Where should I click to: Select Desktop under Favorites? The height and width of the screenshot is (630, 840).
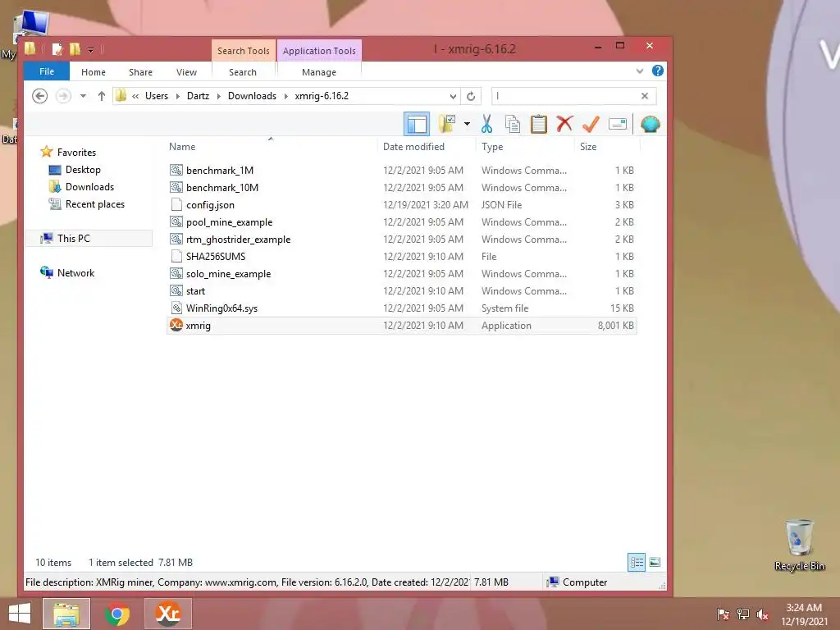(83, 169)
